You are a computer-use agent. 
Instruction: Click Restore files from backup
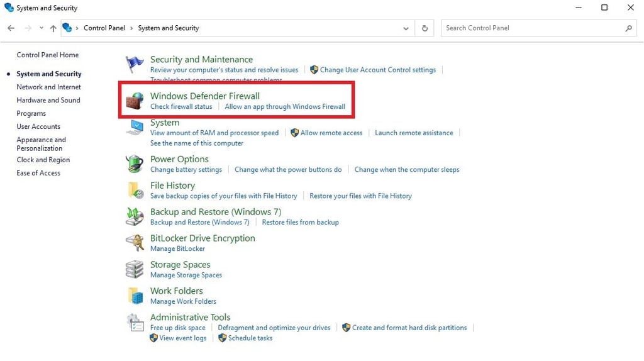coord(300,222)
